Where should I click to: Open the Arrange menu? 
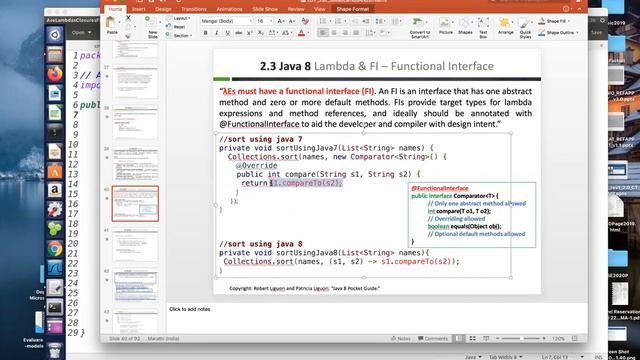tap(505, 26)
